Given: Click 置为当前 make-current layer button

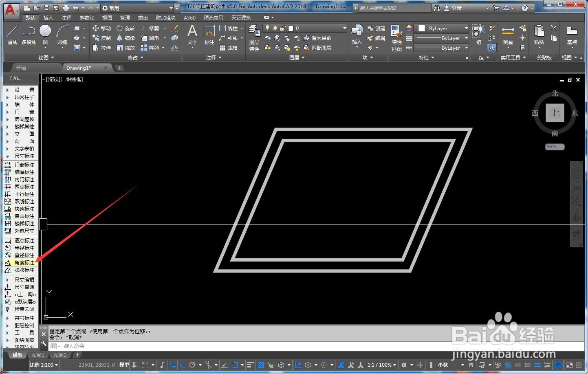Looking at the screenshot, I should point(317,38).
